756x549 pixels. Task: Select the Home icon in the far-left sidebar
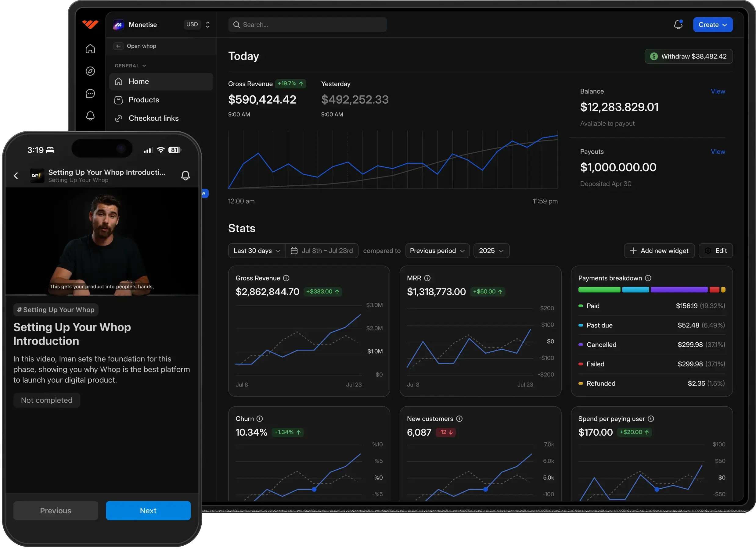[x=90, y=49]
